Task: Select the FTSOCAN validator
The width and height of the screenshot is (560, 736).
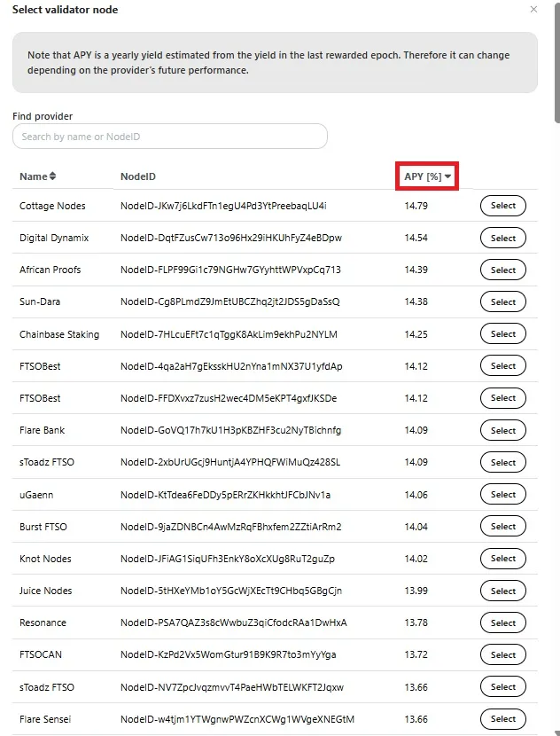Action: pyautogui.click(x=502, y=654)
